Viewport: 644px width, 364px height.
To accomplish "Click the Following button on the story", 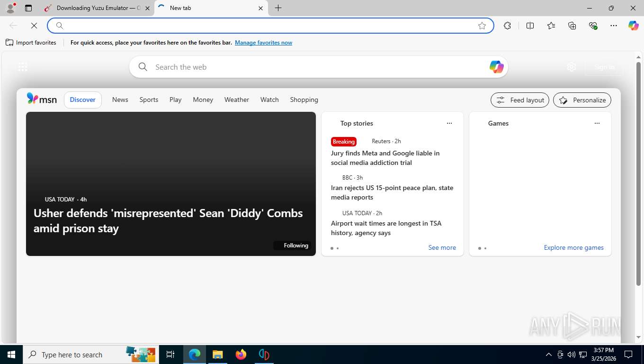I will pyautogui.click(x=291, y=246).
